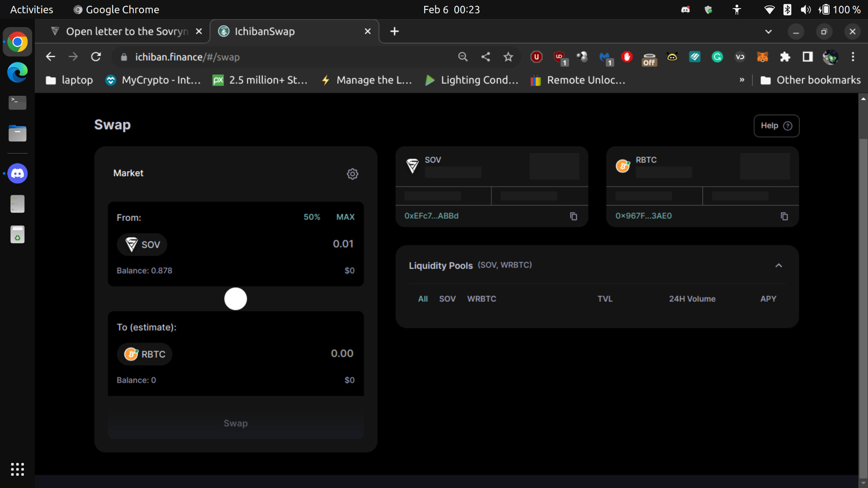Viewport: 868px width, 488px height.
Task: Open the MetaMask fox extension
Action: (762, 57)
